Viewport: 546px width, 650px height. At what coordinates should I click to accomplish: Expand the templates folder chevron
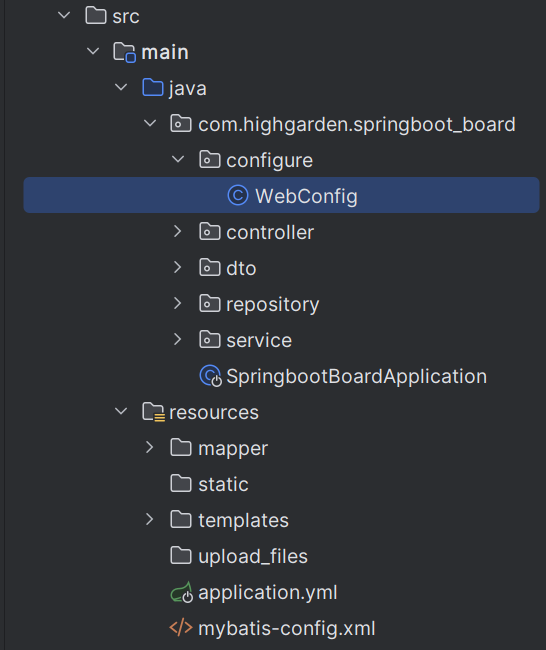tap(149, 520)
